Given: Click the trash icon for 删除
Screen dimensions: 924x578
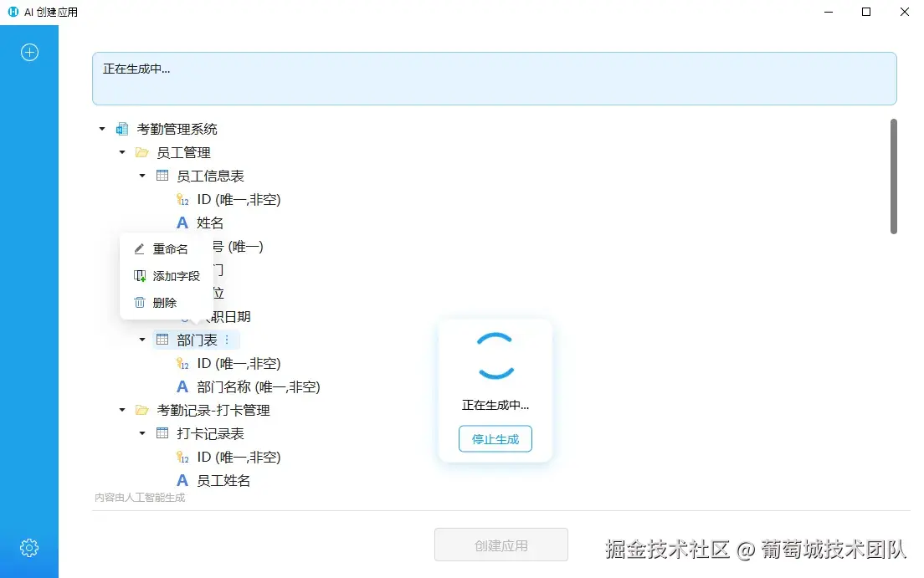Looking at the screenshot, I should (x=140, y=302).
